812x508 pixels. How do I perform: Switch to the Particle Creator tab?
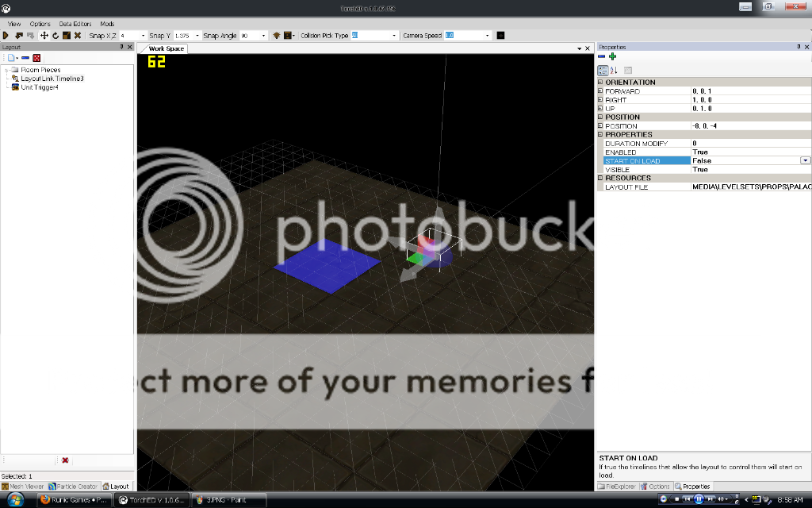72,487
